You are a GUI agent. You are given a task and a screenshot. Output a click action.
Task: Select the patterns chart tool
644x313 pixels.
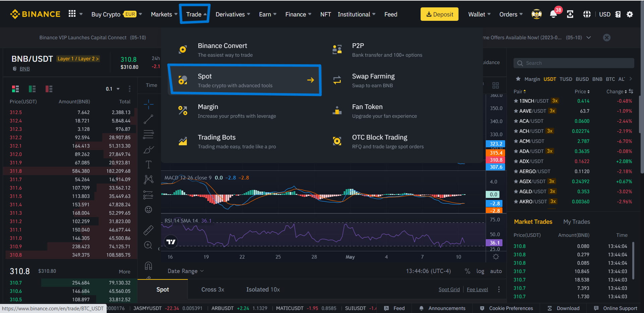point(148,179)
